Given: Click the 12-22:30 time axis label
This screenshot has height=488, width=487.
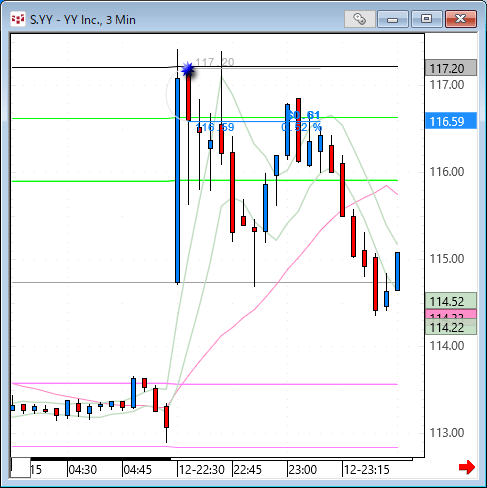Looking at the screenshot, I should tap(202, 470).
